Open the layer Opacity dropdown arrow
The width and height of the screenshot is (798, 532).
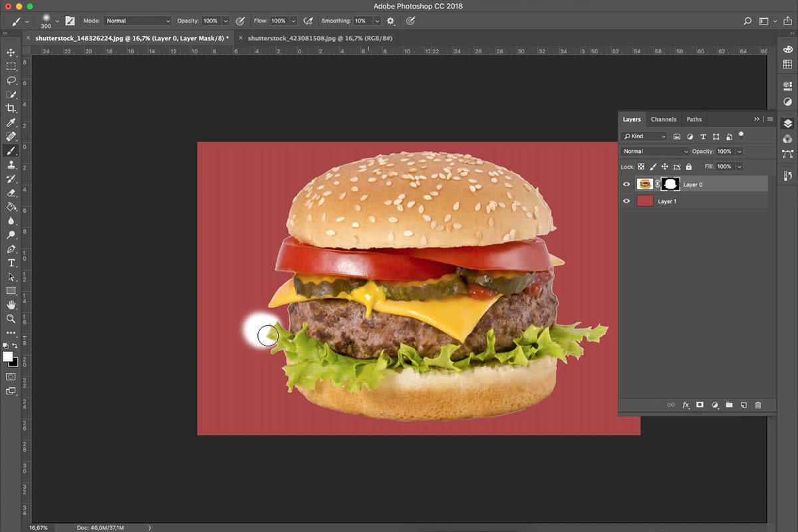pyautogui.click(x=739, y=151)
